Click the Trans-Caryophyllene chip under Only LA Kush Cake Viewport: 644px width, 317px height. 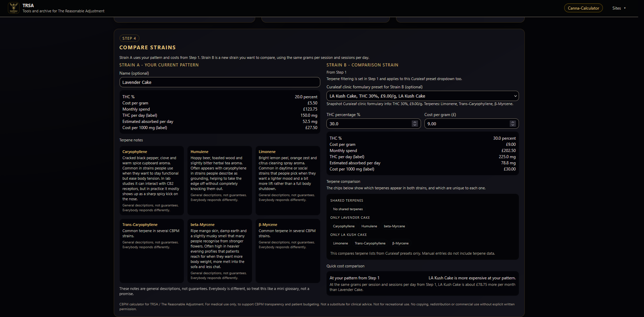[370, 243]
